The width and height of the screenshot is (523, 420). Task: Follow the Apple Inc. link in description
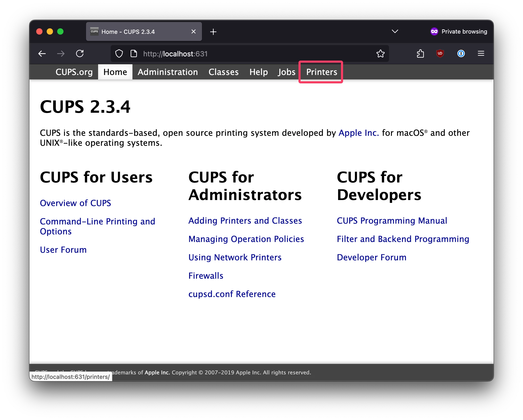click(x=359, y=133)
